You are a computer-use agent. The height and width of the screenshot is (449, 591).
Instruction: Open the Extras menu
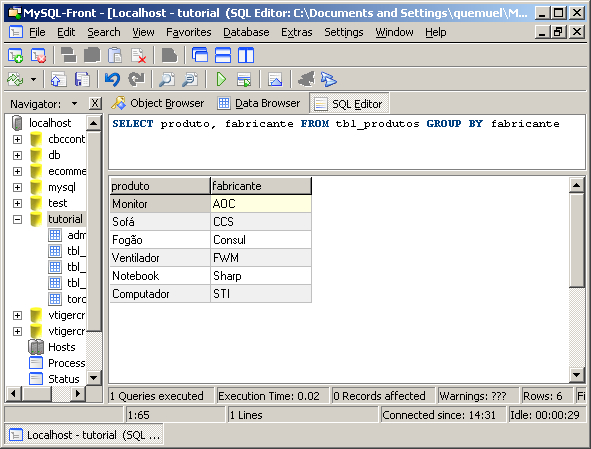pyautogui.click(x=297, y=32)
